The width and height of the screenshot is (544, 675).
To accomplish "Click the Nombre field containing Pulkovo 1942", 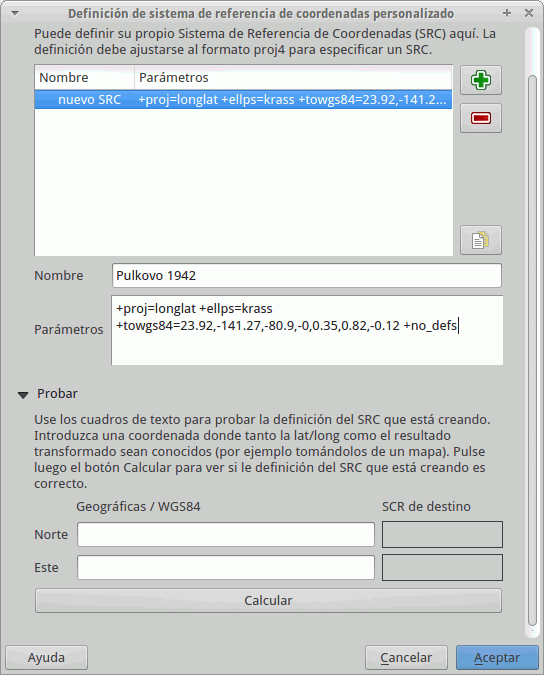I will (306, 276).
